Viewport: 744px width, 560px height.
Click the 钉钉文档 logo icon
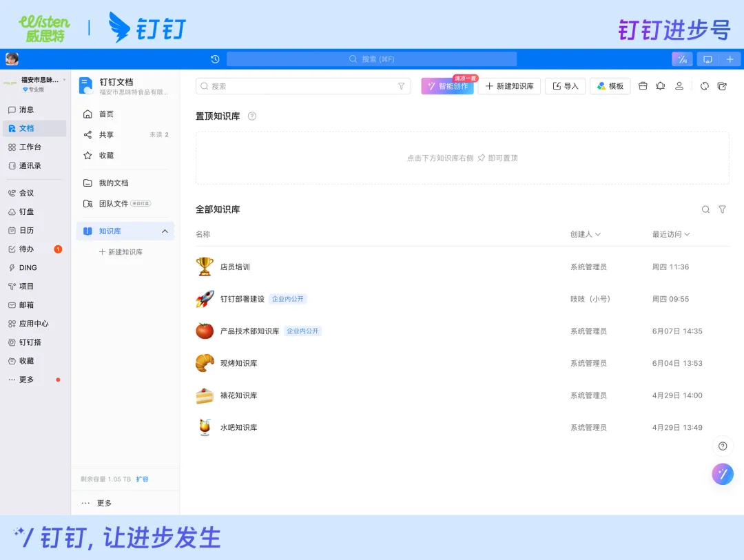pyautogui.click(x=86, y=85)
